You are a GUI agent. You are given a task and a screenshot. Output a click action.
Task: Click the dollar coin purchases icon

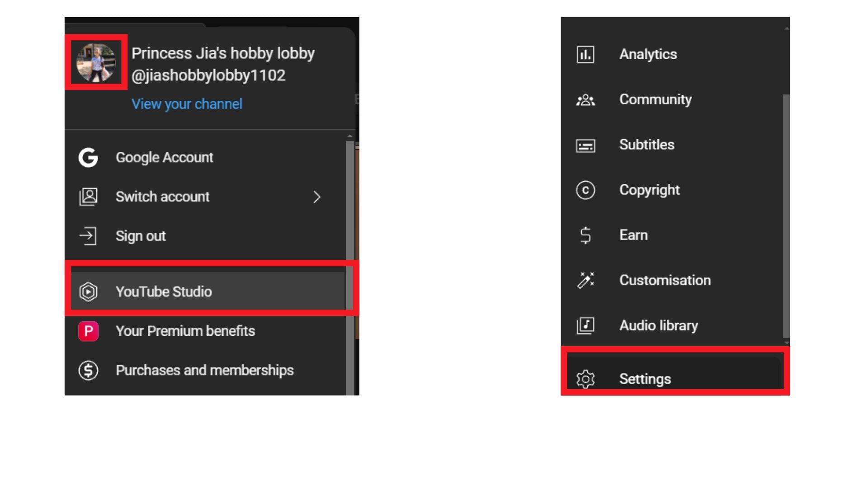(88, 371)
